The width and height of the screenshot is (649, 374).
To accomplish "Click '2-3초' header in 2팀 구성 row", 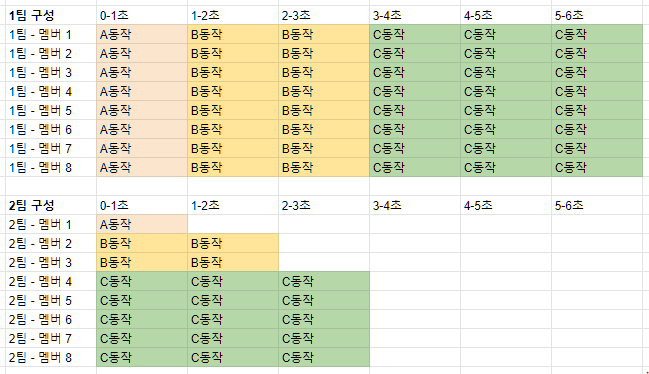I will (324, 205).
